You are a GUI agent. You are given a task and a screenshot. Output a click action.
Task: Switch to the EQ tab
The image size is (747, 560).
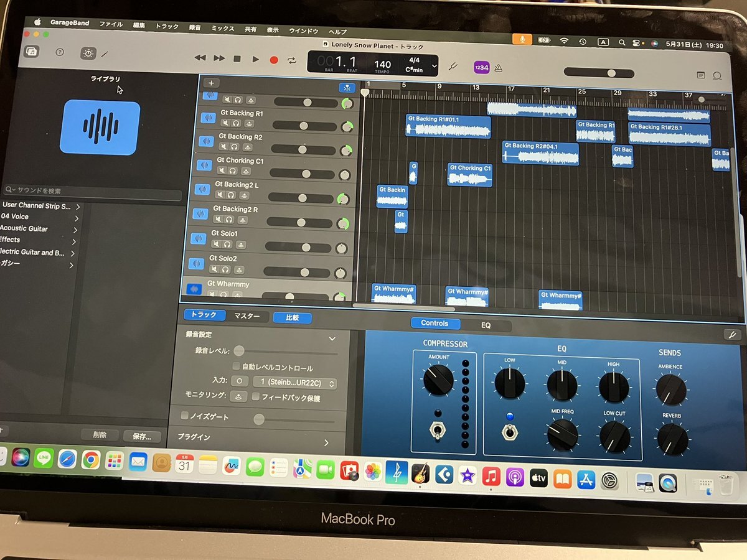[x=486, y=325]
